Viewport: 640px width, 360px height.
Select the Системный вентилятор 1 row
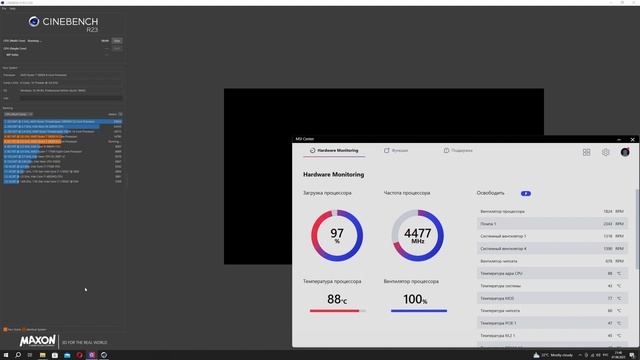click(552, 236)
